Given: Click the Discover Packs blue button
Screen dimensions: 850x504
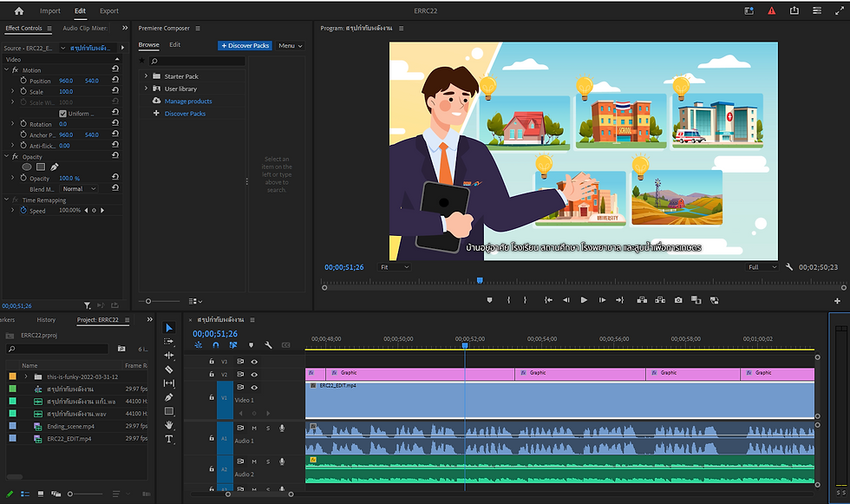Looking at the screenshot, I should click(x=245, y=45).
